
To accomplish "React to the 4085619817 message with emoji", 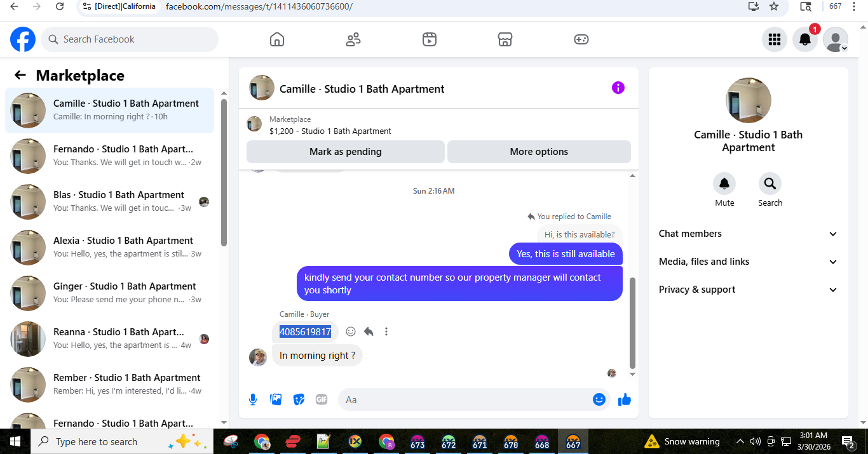I will (351, 331).
